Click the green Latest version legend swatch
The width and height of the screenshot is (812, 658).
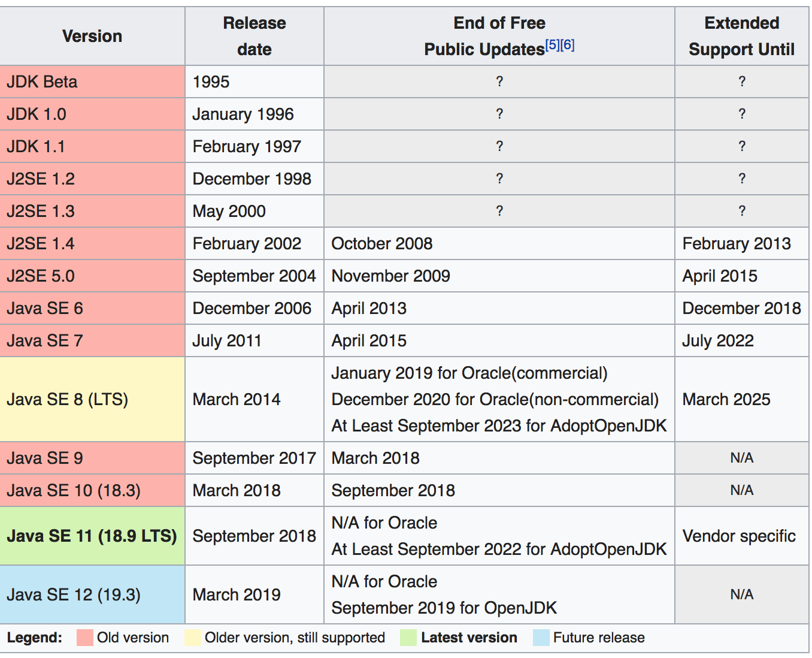[408, 638]
